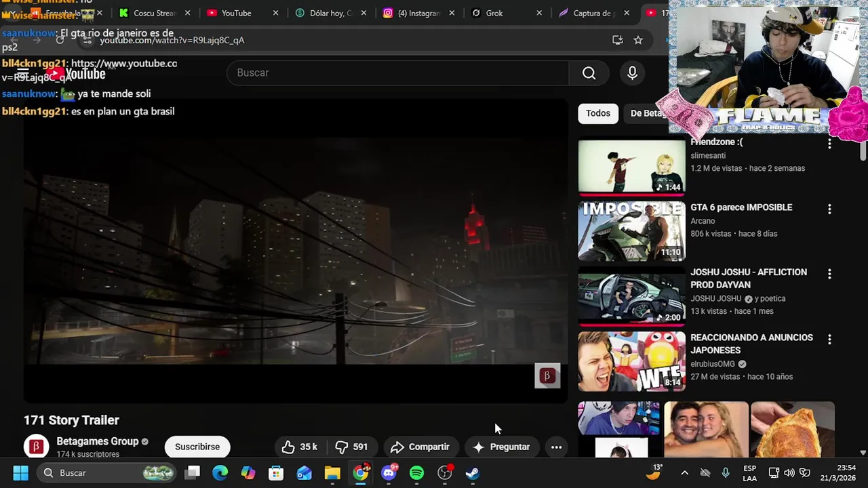Open Microsoft Store from the taskbar
This screenshot has width=868, height=488.
tap(276, 473)
